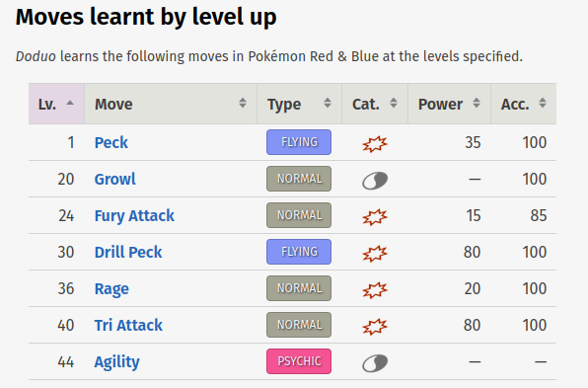Click the NORMAL type badge for Growl

[x=299, y=179]
